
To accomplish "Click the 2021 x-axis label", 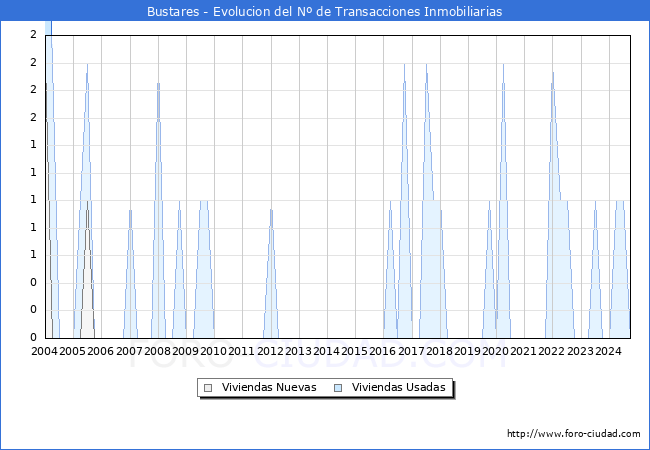I will pyautogui.click(x=523, y=351).
